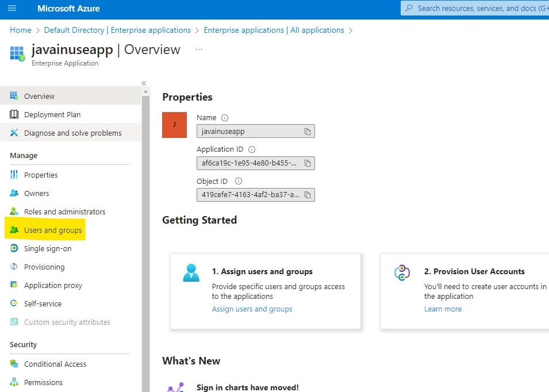Open Roles and administrators
549x392 pixels.
pos(71,211)
